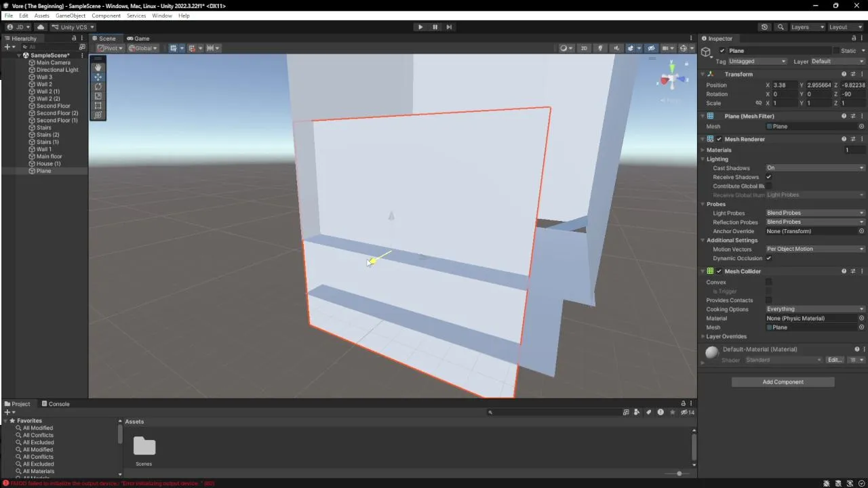
Task: Open the Motion Vectors dropdown
Action: pos(816,249)
